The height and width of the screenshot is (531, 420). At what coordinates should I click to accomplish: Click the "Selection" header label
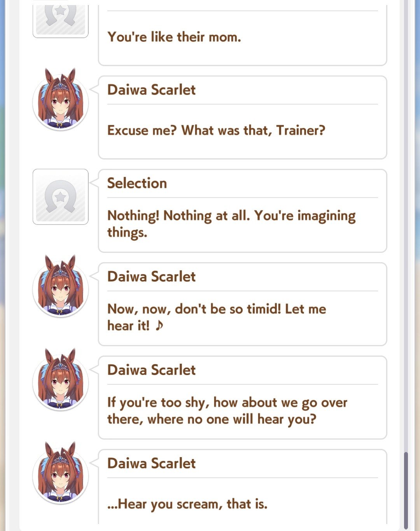click(x=137, y=183)
